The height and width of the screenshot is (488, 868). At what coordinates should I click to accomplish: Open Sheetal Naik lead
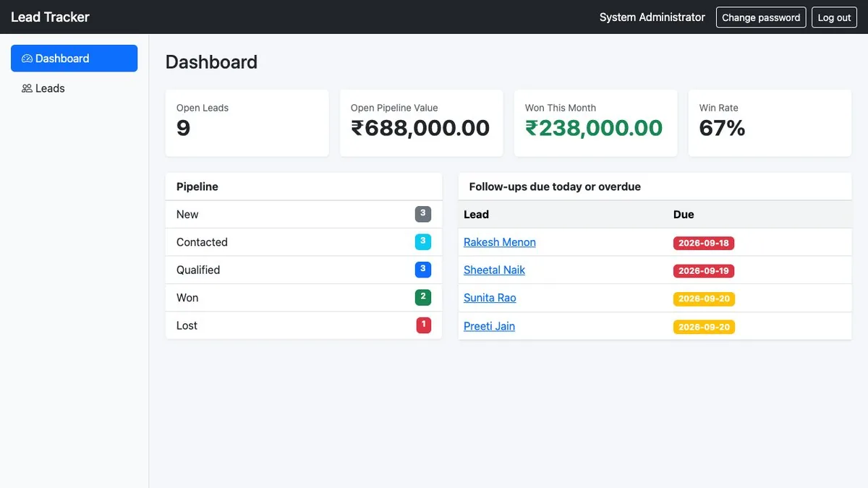[x=494, y=270]
